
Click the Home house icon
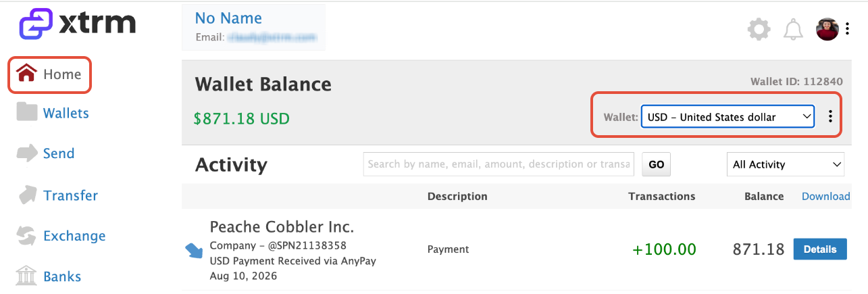tap(26, 74)
